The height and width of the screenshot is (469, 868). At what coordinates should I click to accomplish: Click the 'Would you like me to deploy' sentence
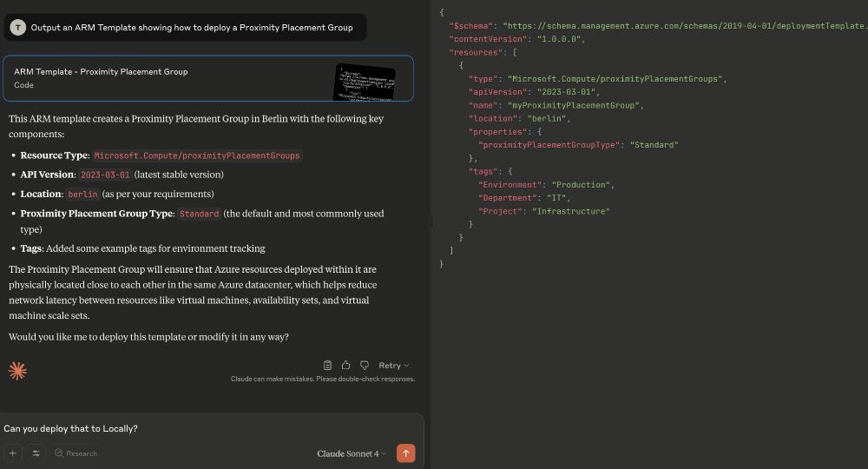tap(149, 337)
